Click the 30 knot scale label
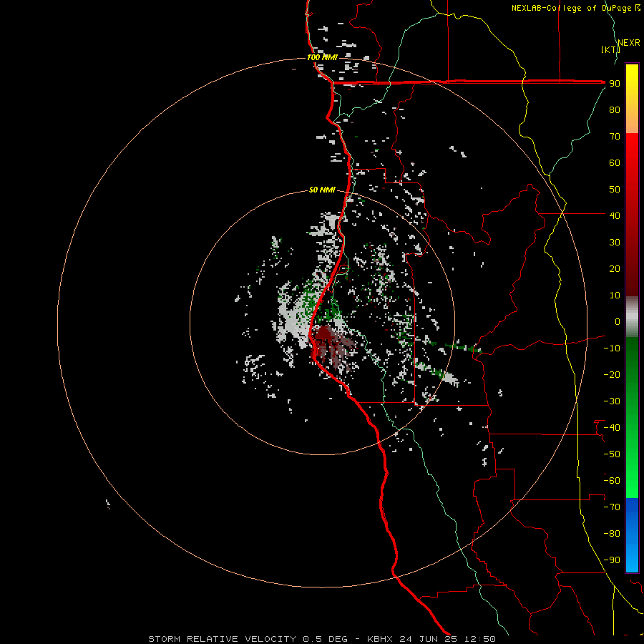The height and width of the screenshot is (644, 644). 615,243
